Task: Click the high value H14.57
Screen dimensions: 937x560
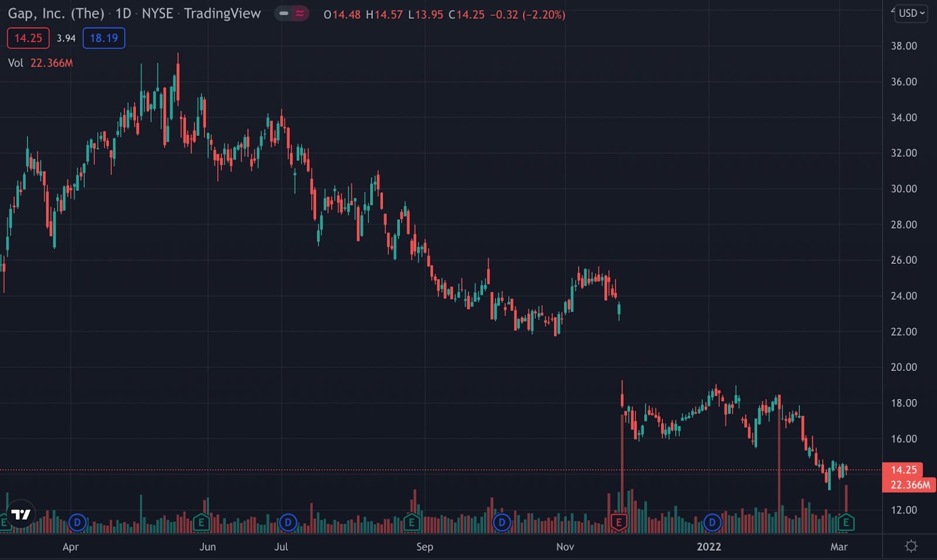Action: pos(384,15)
